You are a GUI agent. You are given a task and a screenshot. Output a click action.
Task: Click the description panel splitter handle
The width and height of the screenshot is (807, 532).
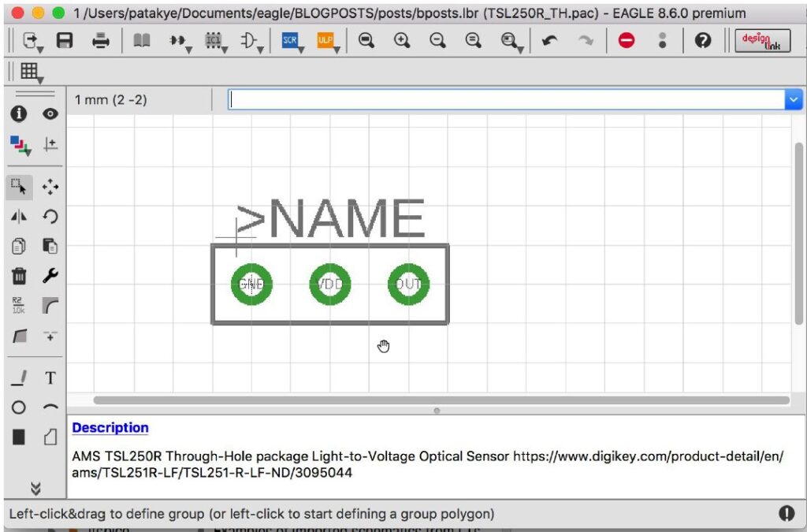(x=437, y=411)
